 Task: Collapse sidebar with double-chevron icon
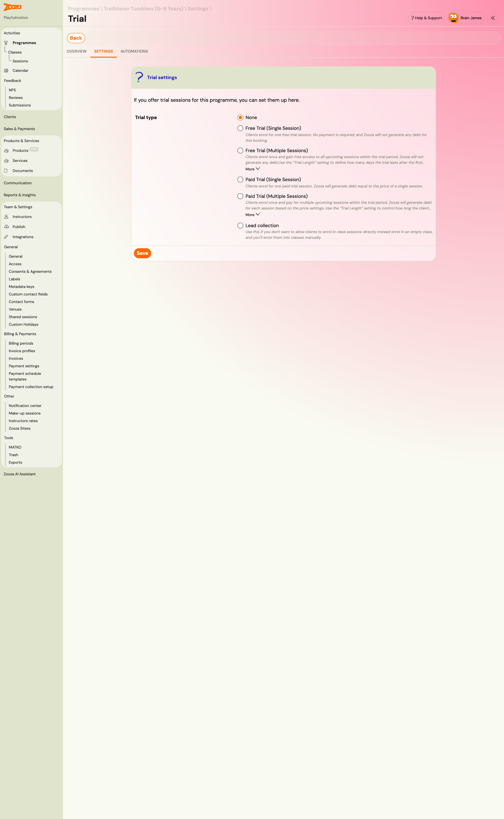point(493,18)
